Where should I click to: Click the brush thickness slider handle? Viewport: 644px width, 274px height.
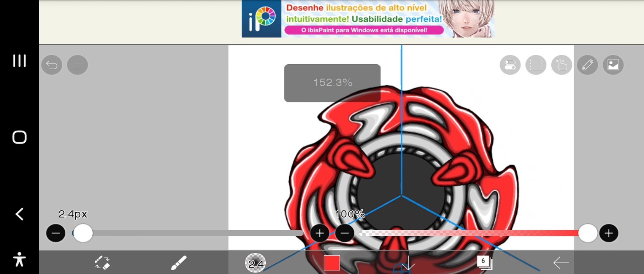pos(83,233)
